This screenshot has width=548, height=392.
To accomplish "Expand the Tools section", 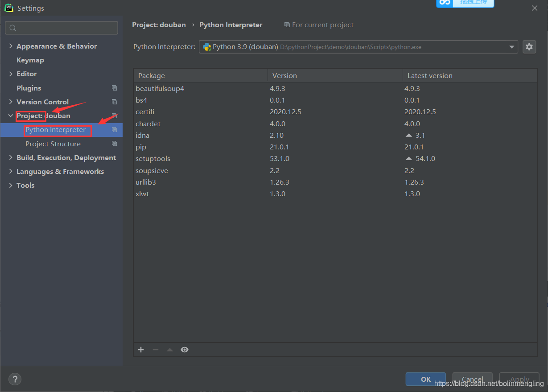I will coord(11,185).
